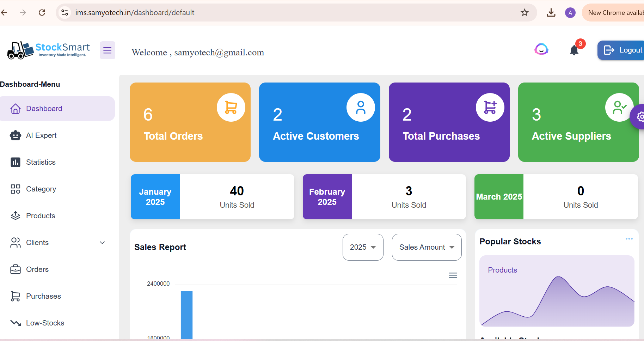Open the Sales Amount dropdown

[427, 247]
